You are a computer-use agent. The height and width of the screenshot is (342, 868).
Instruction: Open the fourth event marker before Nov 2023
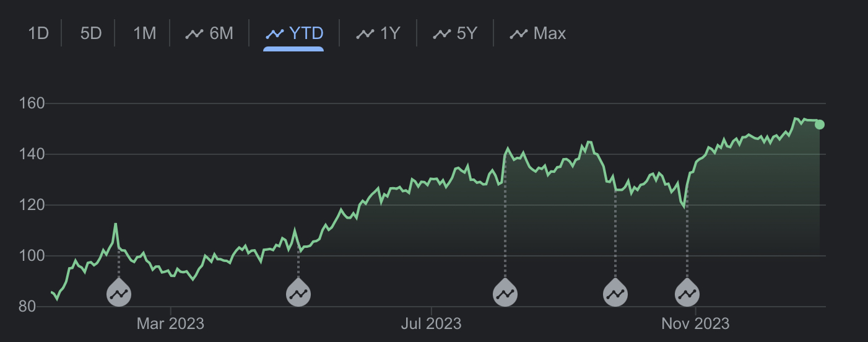click(615, 292)
